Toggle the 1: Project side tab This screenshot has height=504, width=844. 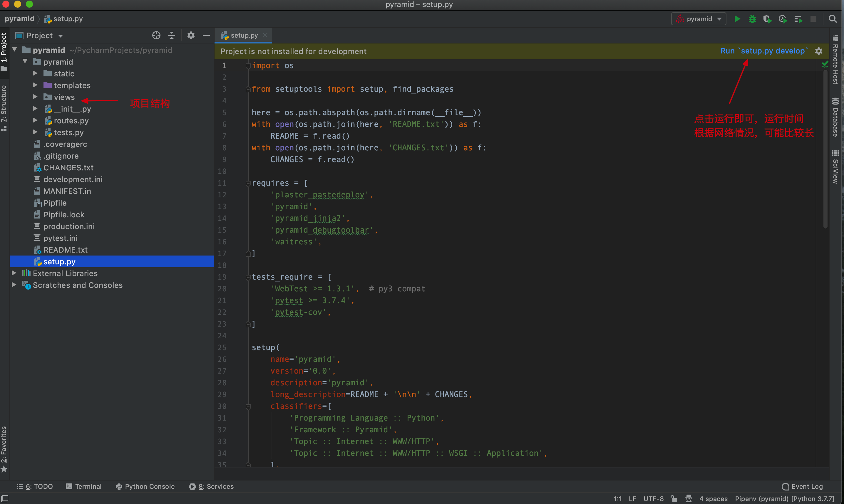coord(4,52)
